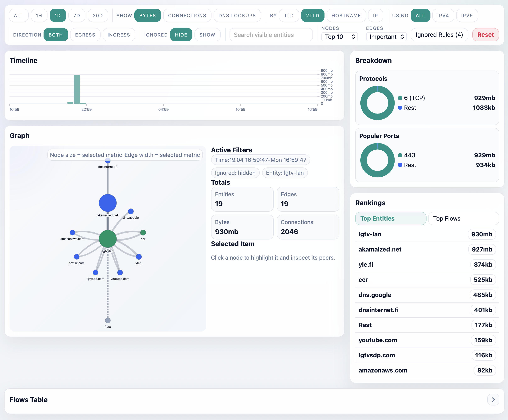
Task: Click the green cer node
Action: coord(143,232)
